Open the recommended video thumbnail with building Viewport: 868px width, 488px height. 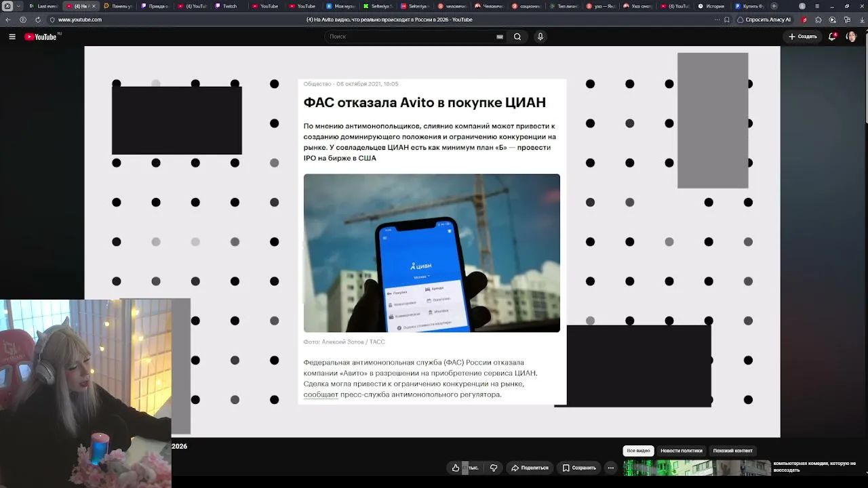697,468
